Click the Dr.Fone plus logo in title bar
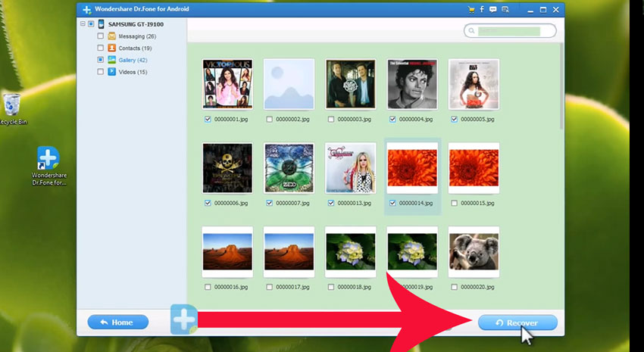Viewport: 644px width, 352px height. click(x=86, y=9)
